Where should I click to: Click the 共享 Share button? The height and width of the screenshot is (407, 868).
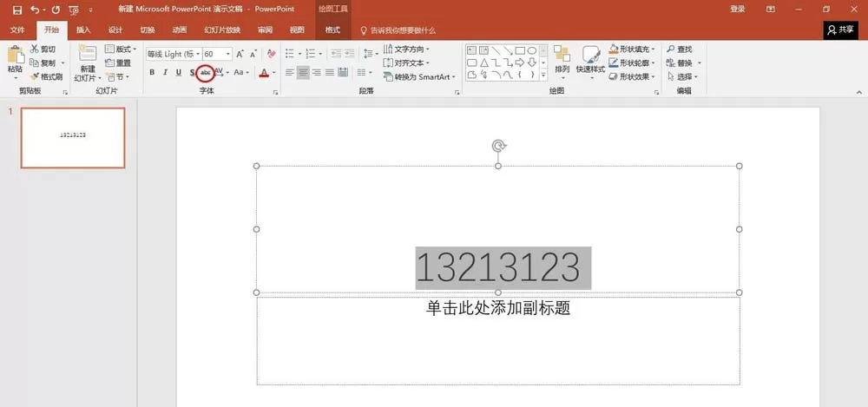pyautogui.click(x=840, y=30)
